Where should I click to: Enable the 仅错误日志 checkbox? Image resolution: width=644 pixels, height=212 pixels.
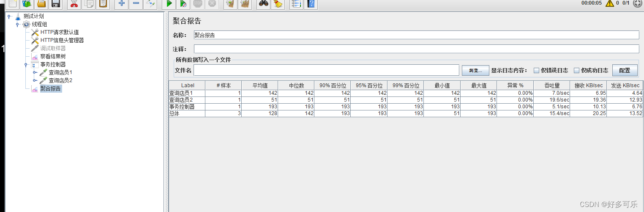(536, 70)
